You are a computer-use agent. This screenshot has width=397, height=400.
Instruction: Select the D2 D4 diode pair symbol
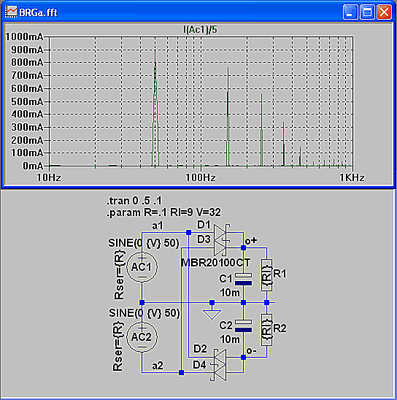[220, 365]
